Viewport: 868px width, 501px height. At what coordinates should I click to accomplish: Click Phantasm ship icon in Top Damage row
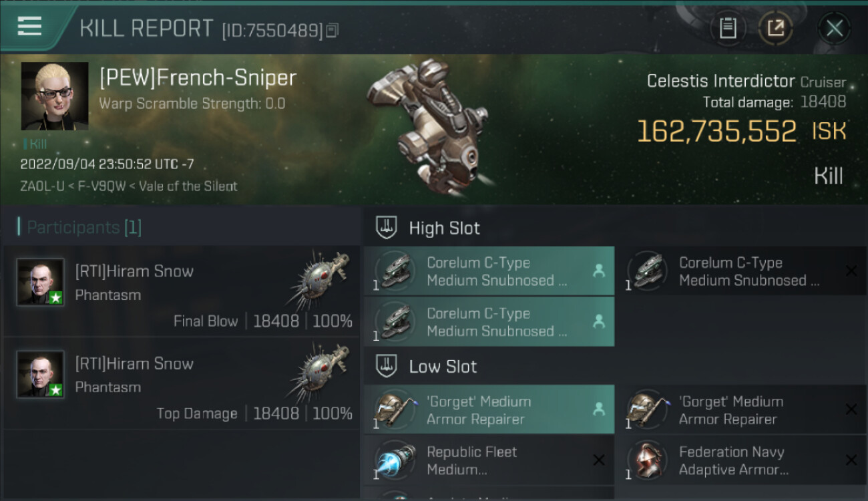coord(319,373)
